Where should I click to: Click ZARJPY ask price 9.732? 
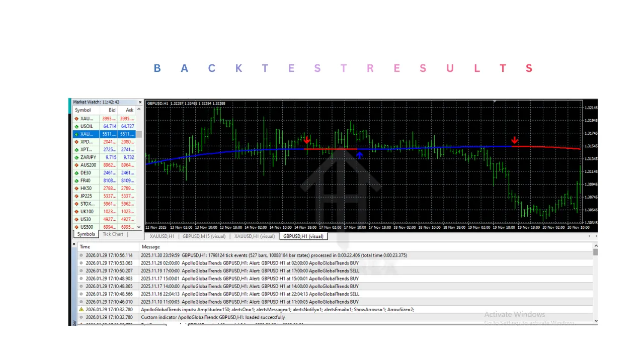[x=129, y=157]
